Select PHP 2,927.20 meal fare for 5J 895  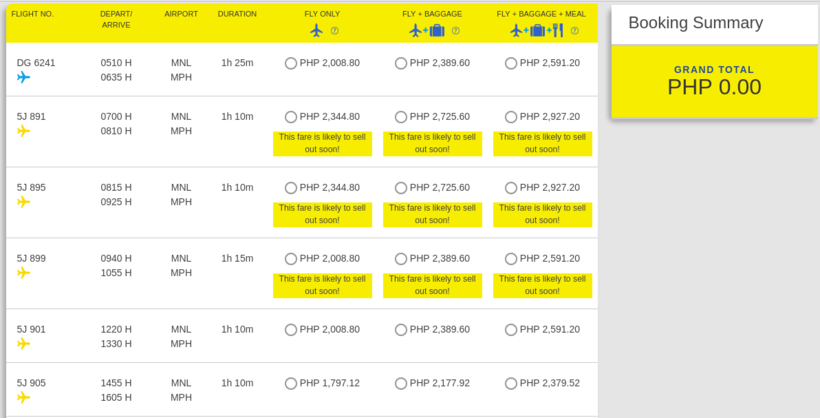click(x=511, y=188)
